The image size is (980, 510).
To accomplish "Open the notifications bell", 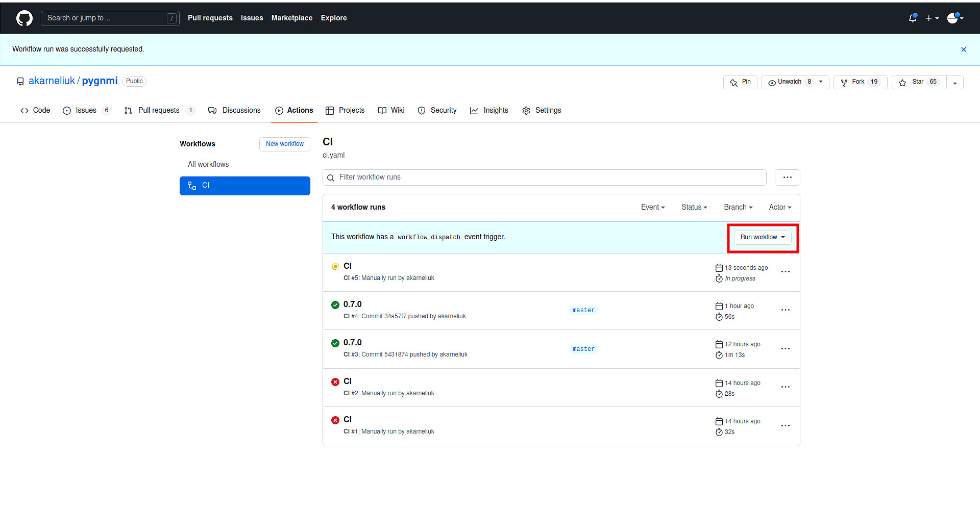I will point(913,18).
